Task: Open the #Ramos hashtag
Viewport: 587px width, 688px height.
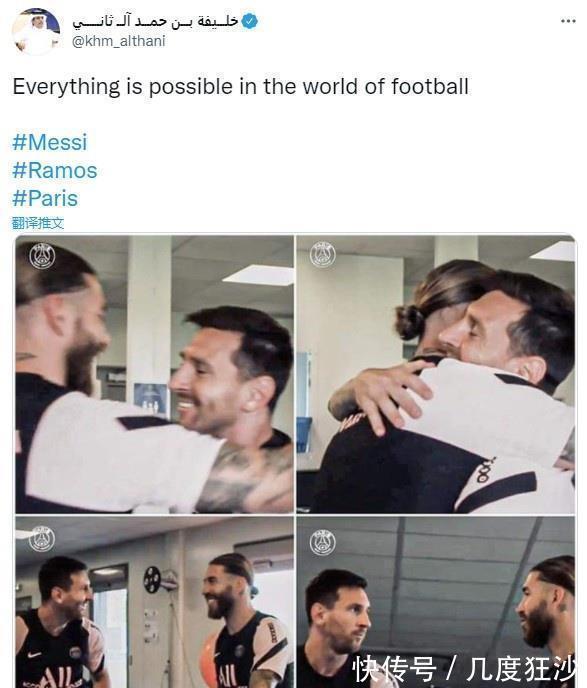Action: 54,170
